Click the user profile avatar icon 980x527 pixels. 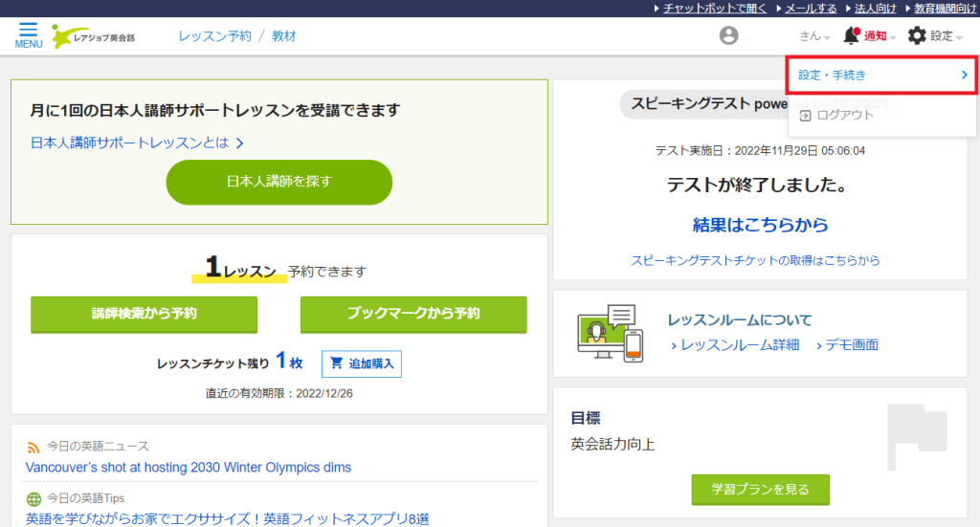[x=729, y=36]
